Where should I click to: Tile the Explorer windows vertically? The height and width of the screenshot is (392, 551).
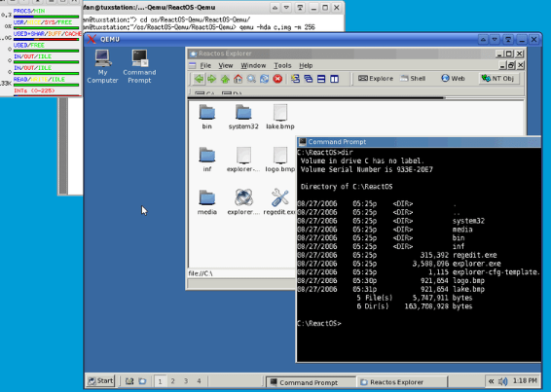335,79
